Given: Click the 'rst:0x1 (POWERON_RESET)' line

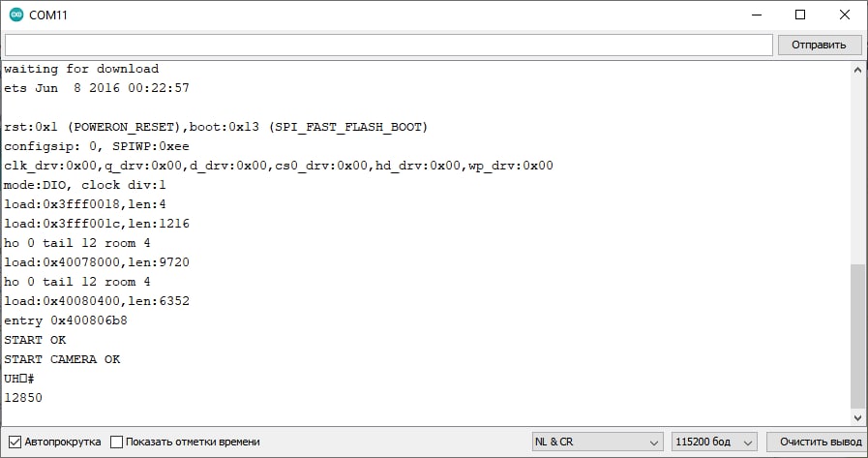Looking at the screenshot, I should [x=216, y=127].
